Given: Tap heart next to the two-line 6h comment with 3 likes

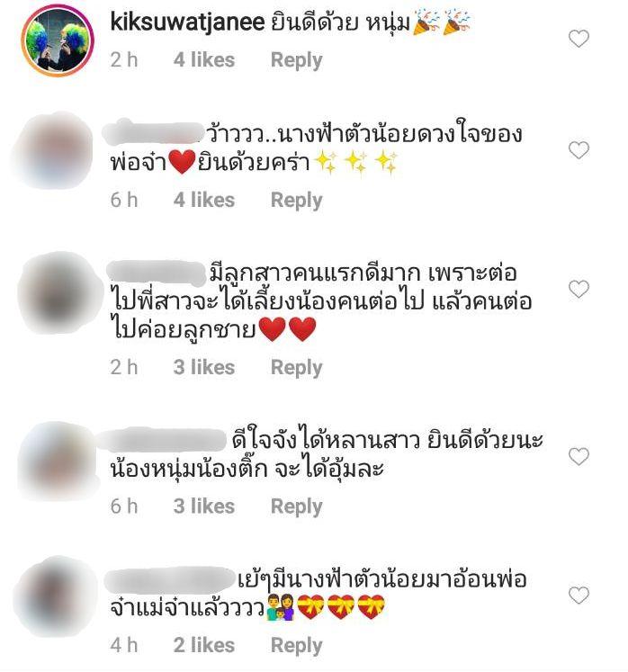Looking at the screenshot, I should click(579, 456).
